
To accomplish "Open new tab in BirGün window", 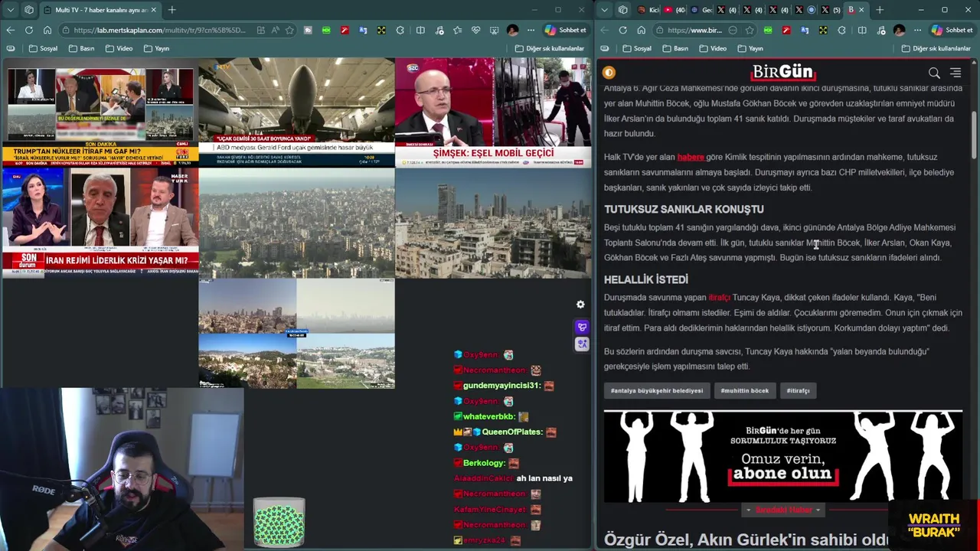I will tap(880, 10).
